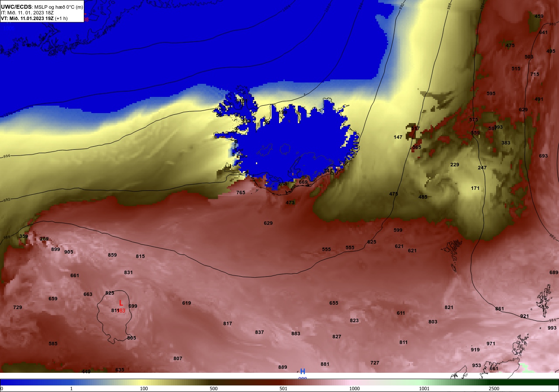
Task: Click the height value 883
Action: point(296,334)
